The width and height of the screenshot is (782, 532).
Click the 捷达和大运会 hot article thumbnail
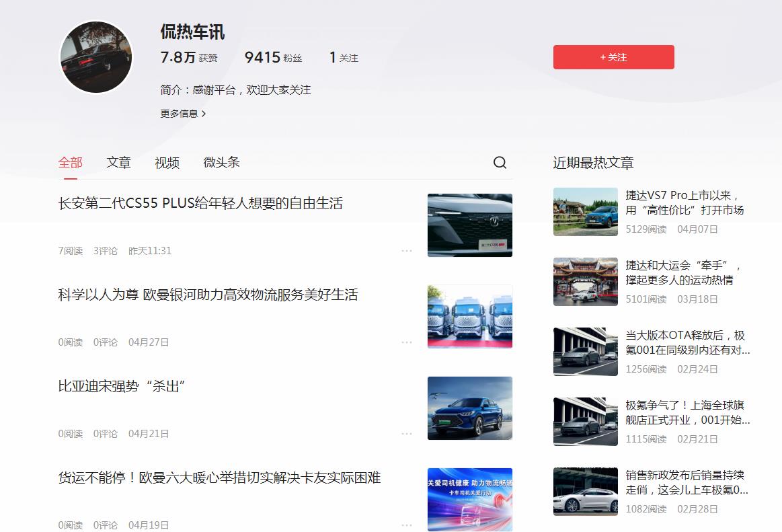pyautogui.click(x=586, y=282)
